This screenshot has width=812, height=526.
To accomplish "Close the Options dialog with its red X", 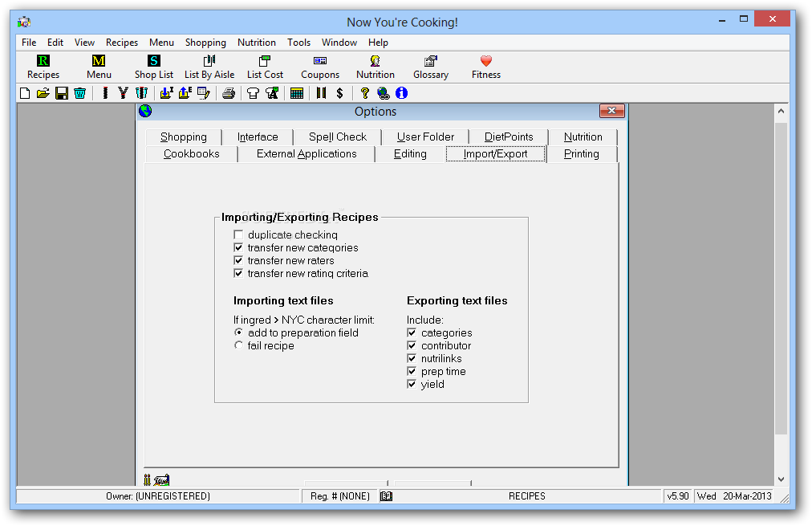I will 611,110.
